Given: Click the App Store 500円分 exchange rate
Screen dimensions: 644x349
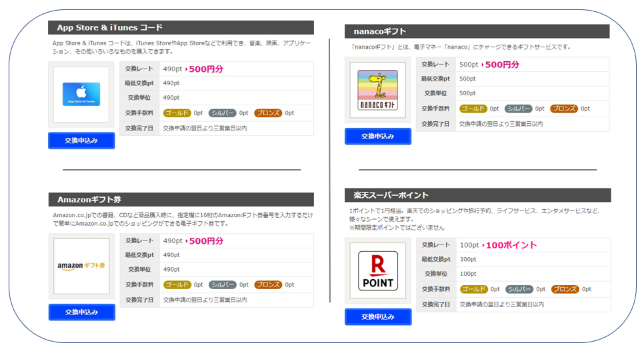Looking at the screenshot, I should point(206,69).
